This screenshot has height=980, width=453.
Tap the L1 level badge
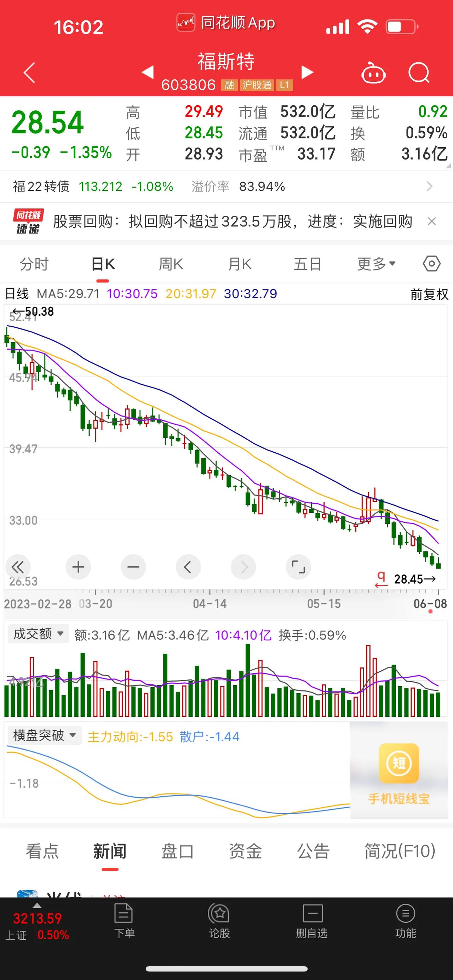285,85
